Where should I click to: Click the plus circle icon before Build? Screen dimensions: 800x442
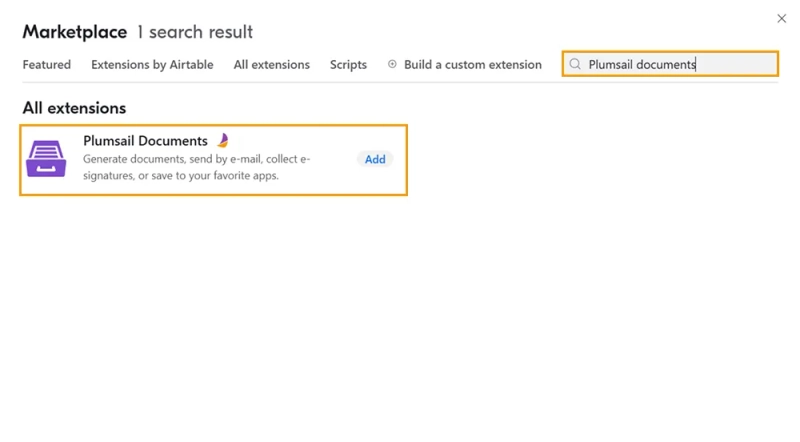[392, 64]
